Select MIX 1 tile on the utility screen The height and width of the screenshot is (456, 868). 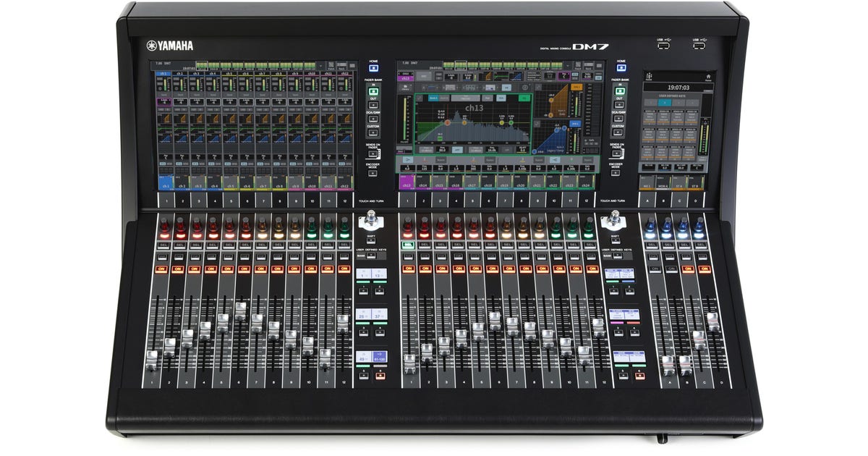point(647,184)
